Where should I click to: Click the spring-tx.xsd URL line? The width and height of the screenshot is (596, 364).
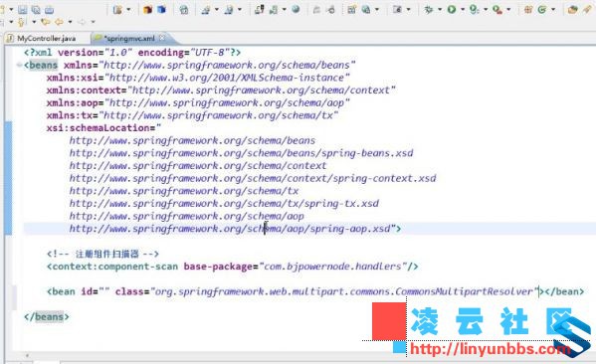224,203
